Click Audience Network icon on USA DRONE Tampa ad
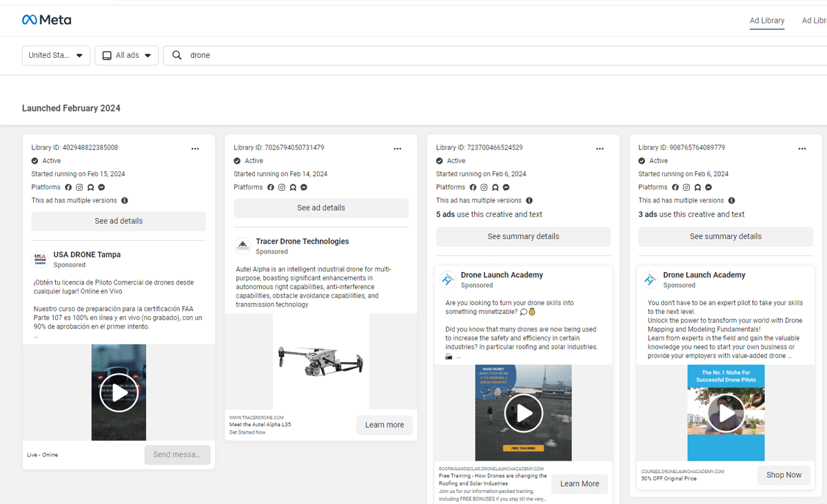The height and width of the screenshot is (504, 827). coord(90,187)
